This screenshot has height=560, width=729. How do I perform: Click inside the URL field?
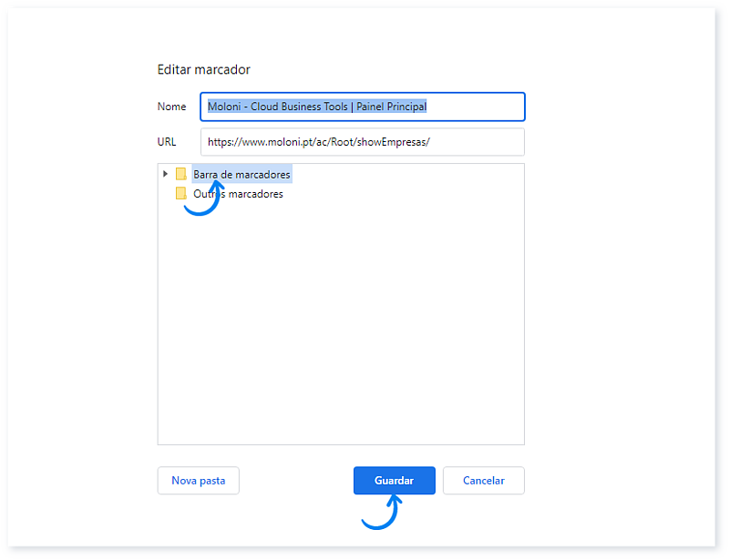[362, 142]
